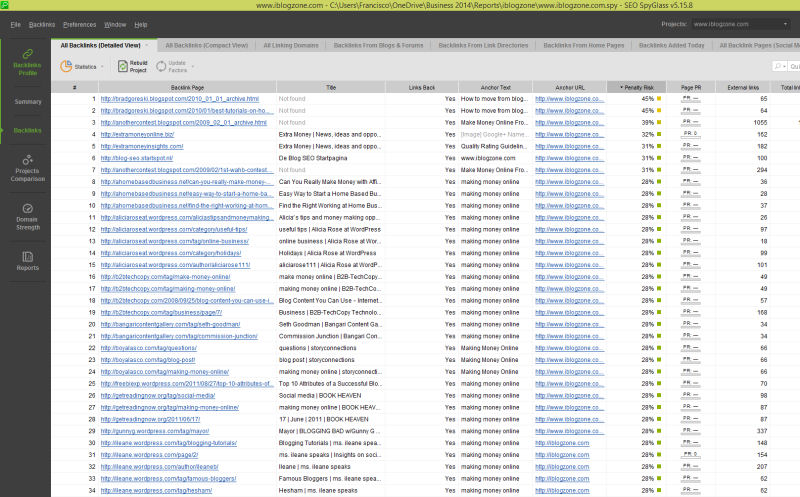
Task: Click the Rebuild Project icon
Action: (122, 66)
